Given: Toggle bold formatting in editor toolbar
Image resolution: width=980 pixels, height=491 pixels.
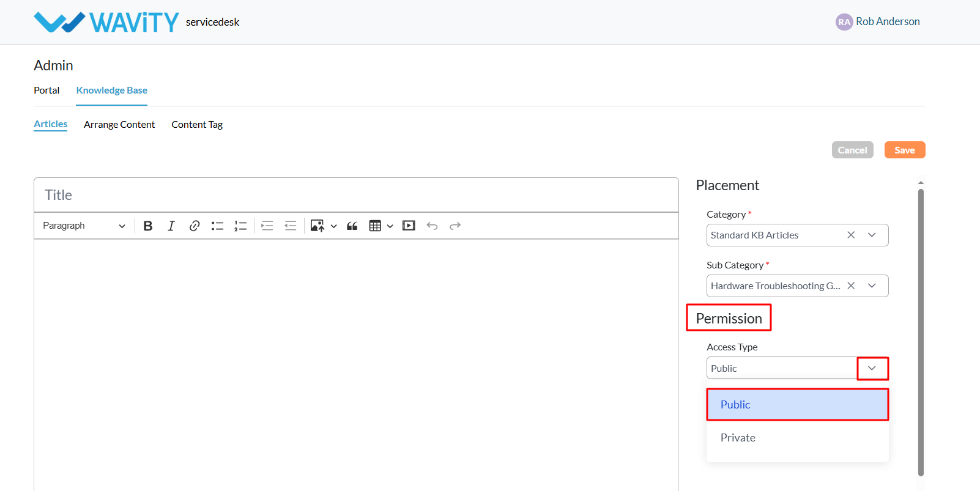Looking at the screenshot, I should tap(148, 226).
